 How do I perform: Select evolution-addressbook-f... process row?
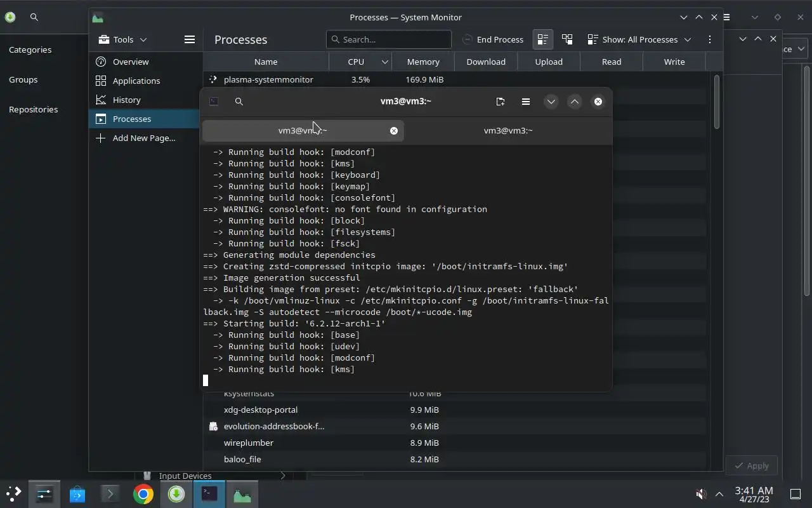454,426
